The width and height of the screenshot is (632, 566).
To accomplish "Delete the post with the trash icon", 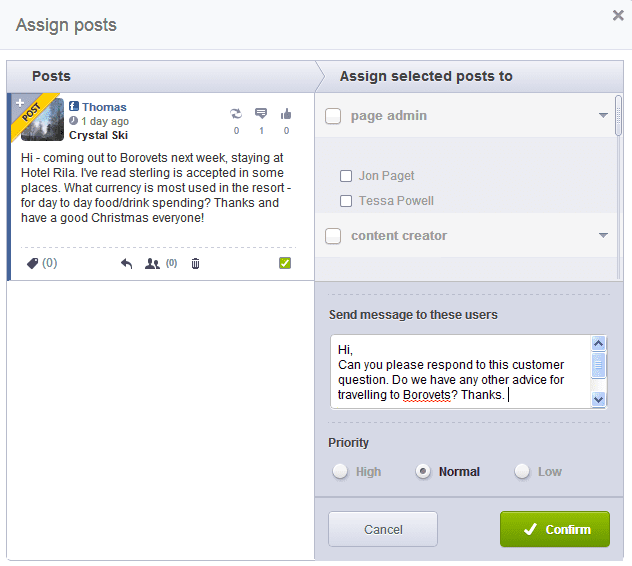I will coord(195,263).
